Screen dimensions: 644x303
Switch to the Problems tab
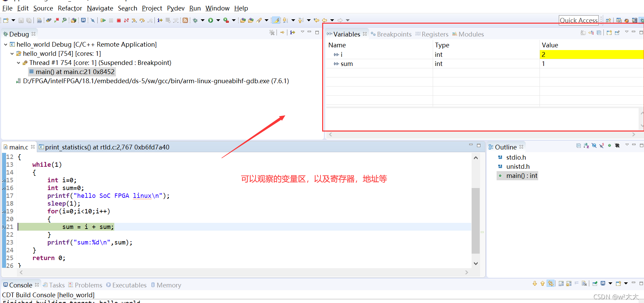tap(85, 285)
